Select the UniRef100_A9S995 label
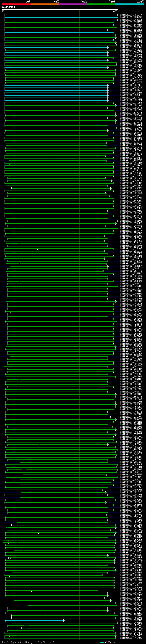This screenshot has width=146, height=644. pyautogui.click(x=131, y=27)
